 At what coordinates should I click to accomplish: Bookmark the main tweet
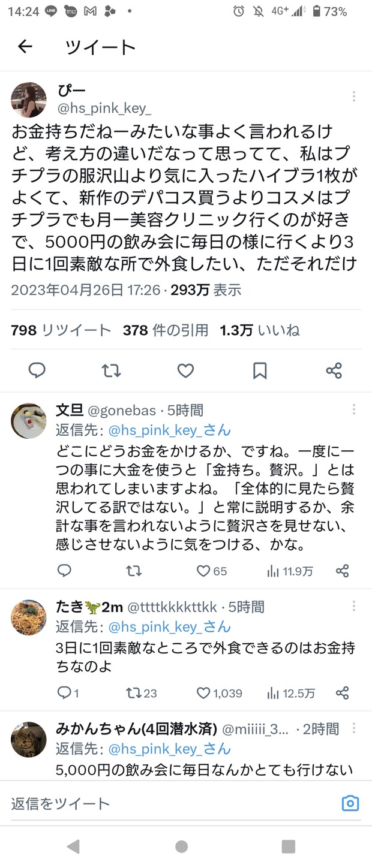260,370
